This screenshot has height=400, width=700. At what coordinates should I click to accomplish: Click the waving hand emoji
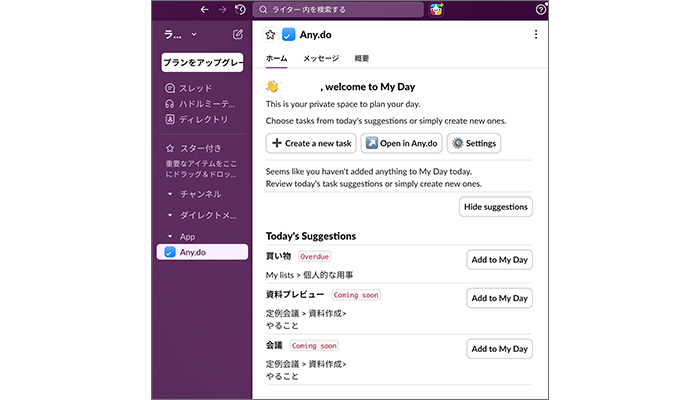(272, 86)
